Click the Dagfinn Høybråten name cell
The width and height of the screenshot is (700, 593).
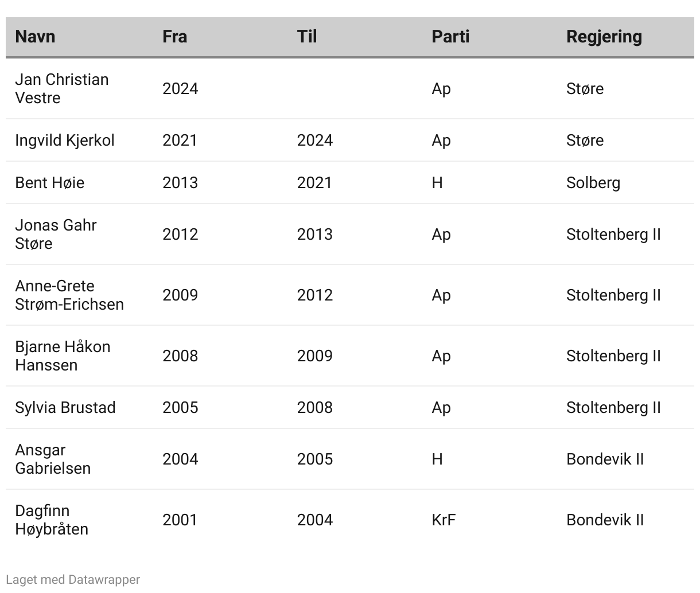(52, 520)
